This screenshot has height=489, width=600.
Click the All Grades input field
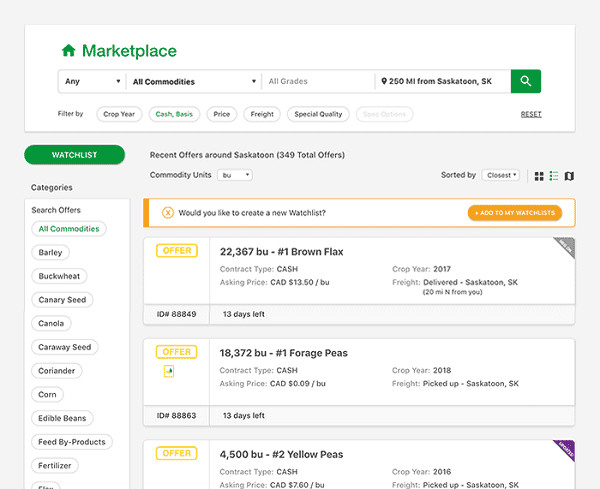318,81
